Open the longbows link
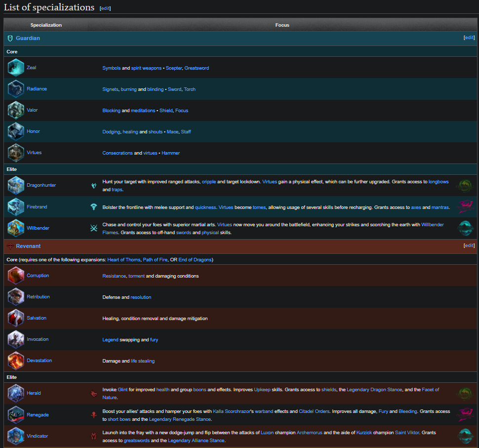 tap(439, 182)
